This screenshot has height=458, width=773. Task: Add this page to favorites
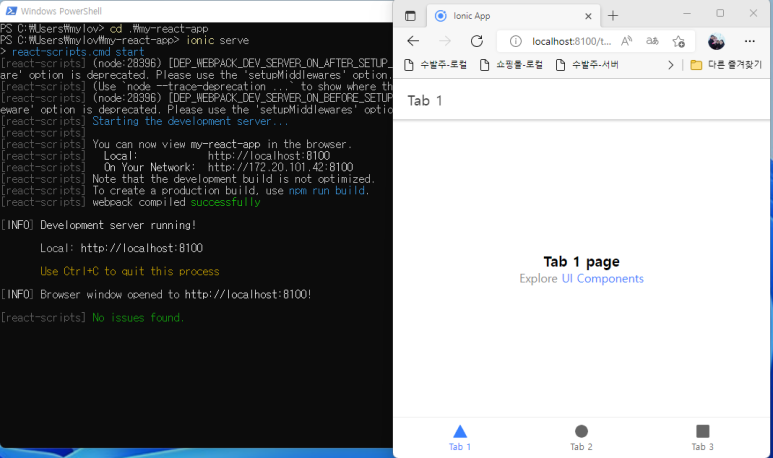pyautogui.click(x=679, y=41)
